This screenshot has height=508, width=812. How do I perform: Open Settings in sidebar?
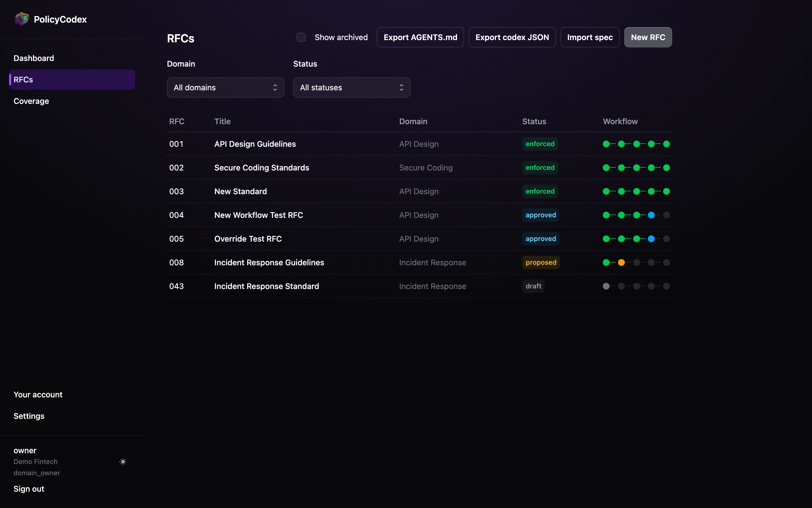[29, 416]
